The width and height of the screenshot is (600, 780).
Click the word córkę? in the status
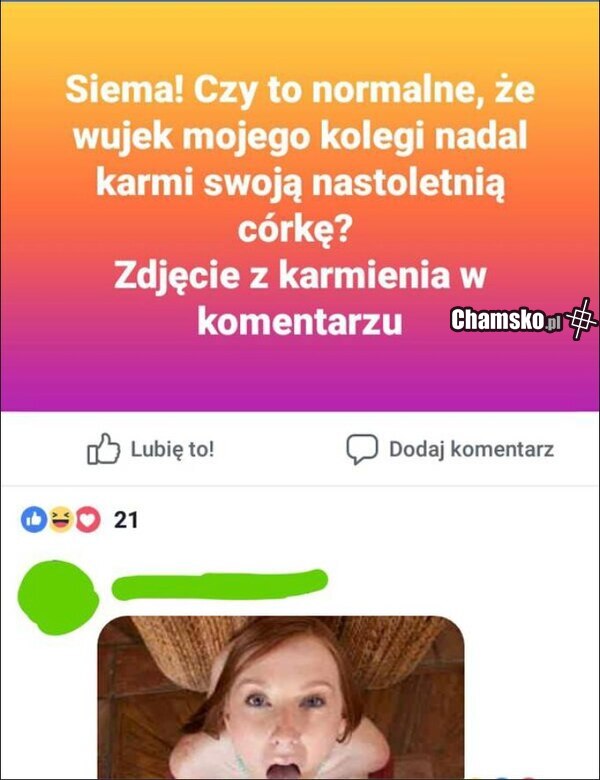pyautogui.click(x=296, y=229)
